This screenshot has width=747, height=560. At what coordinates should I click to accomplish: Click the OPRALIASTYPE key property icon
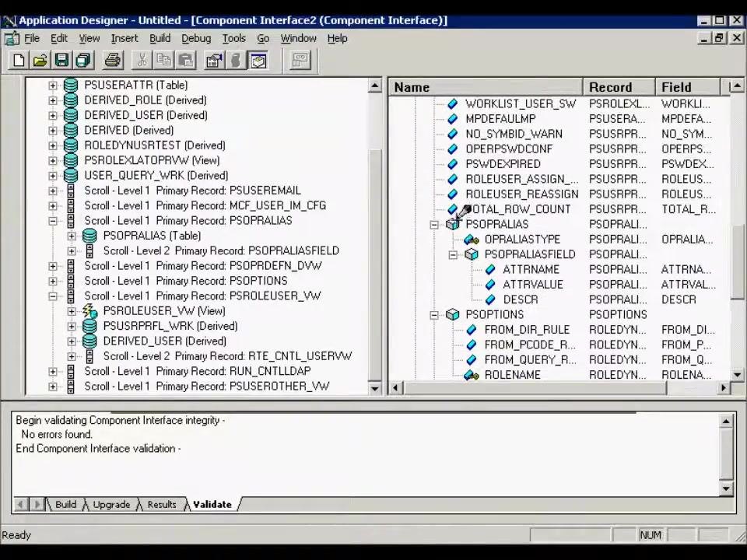472,240
